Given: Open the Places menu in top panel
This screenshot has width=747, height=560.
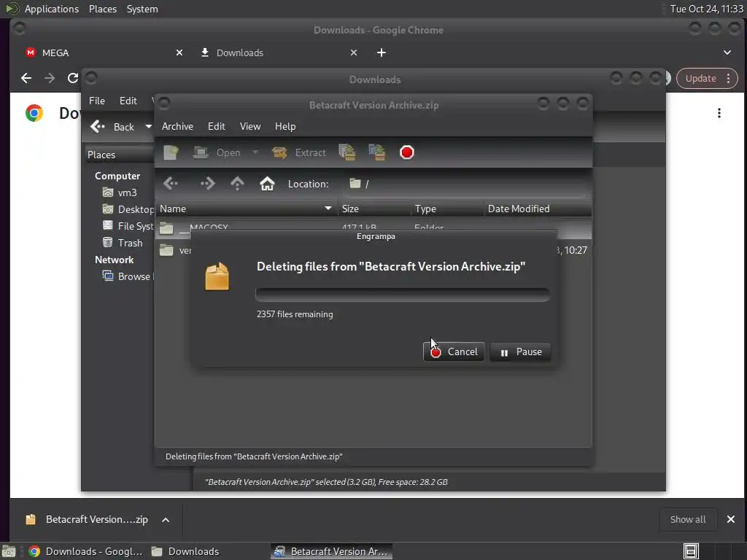Looking at the screenshot, I should point(102,9).
